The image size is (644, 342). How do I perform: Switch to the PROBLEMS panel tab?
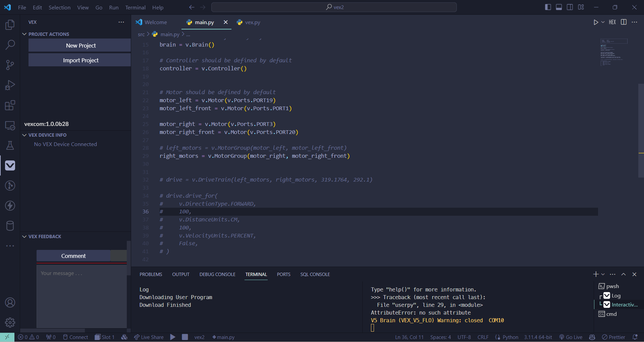[x=151, y=274]
